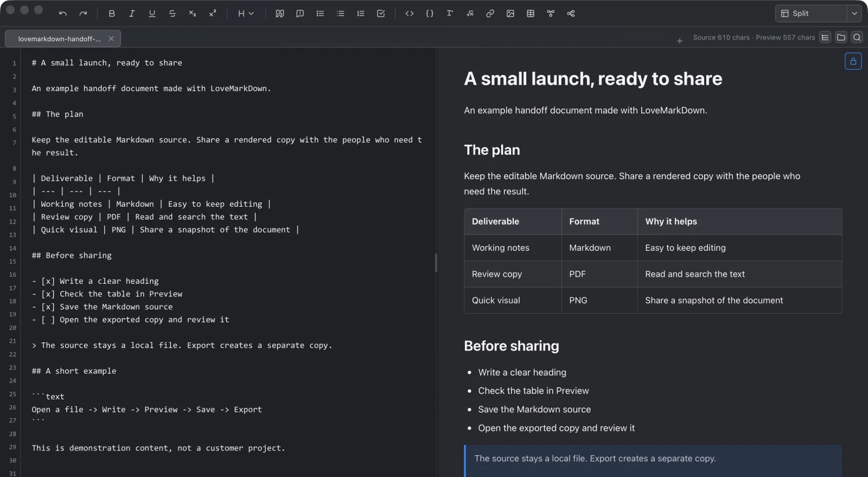The width and height of the screenshot is (868, 477).
Task: Open the heading level dropdown
Action: coord(246,14)
